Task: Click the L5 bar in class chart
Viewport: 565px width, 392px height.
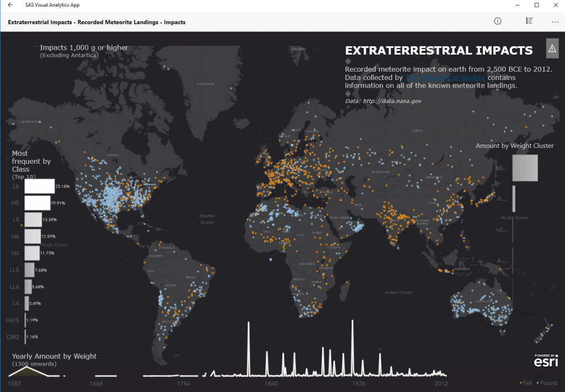Action: [x=33, y=219]
